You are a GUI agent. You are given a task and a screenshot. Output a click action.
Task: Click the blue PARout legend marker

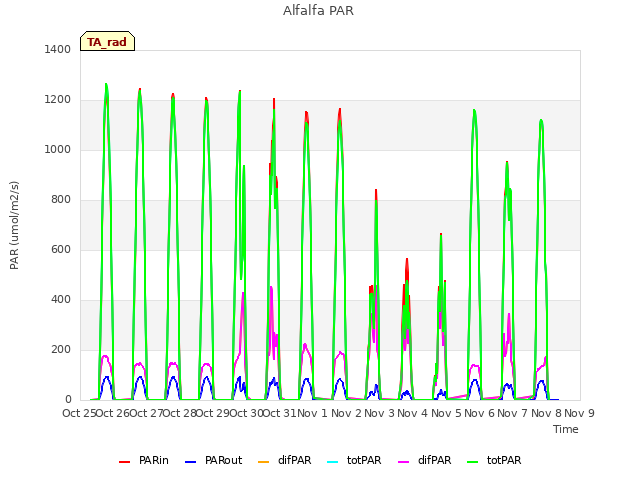(191, 462)
